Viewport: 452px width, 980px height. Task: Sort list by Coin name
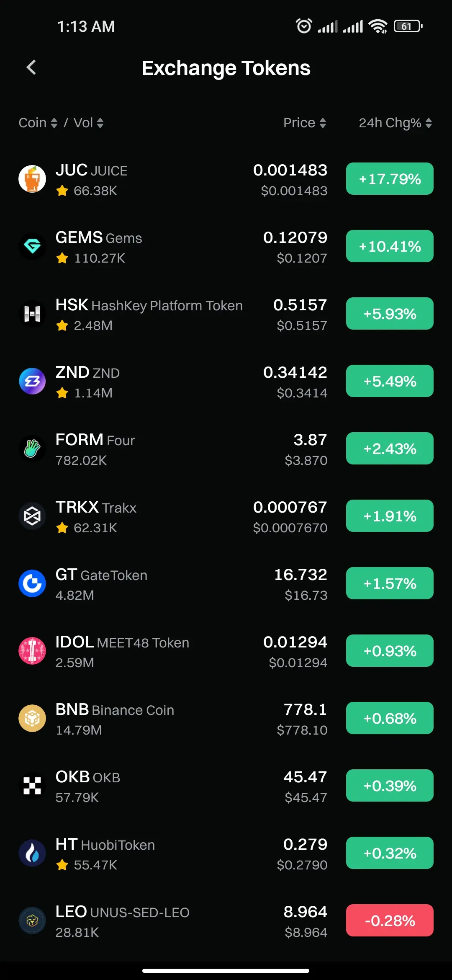[38, 123]
